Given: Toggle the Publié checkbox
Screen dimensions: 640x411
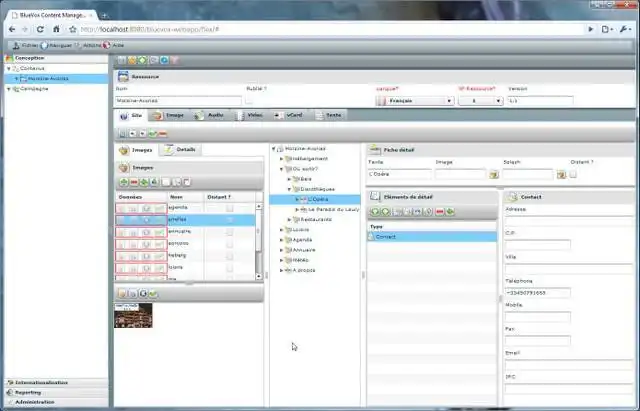Looking at the screenshot, I should (x=249, y=100).
